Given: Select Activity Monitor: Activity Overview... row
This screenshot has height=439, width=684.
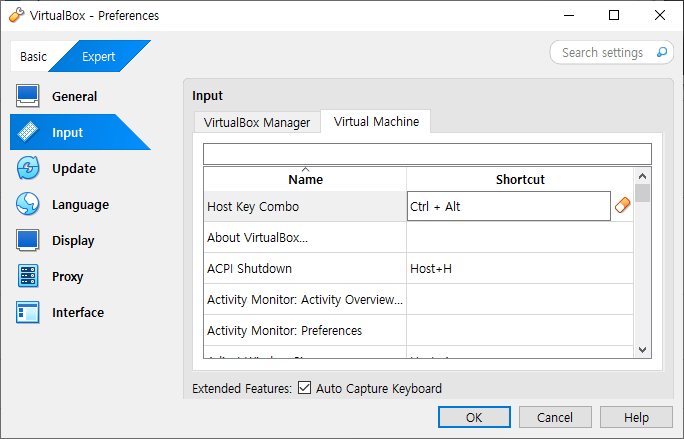Looking at the screenshot, I should (418, 299).
